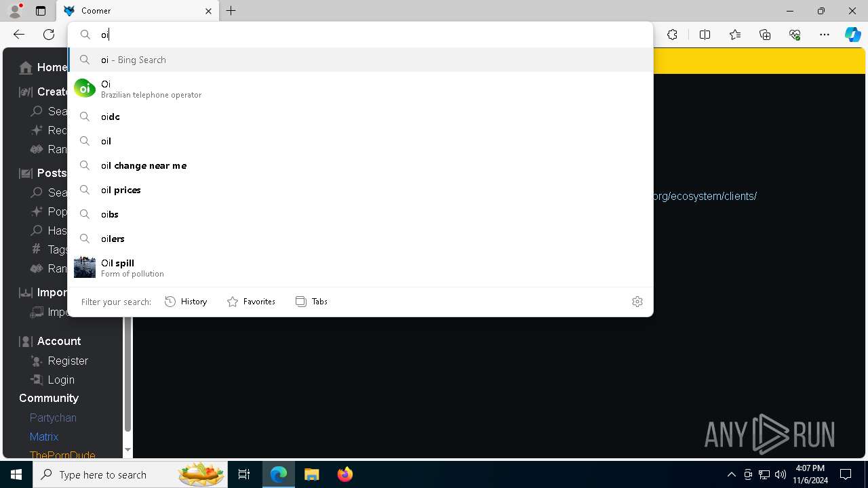Click the Posts section header
The image size is (868, 488).
coord(43,173)
